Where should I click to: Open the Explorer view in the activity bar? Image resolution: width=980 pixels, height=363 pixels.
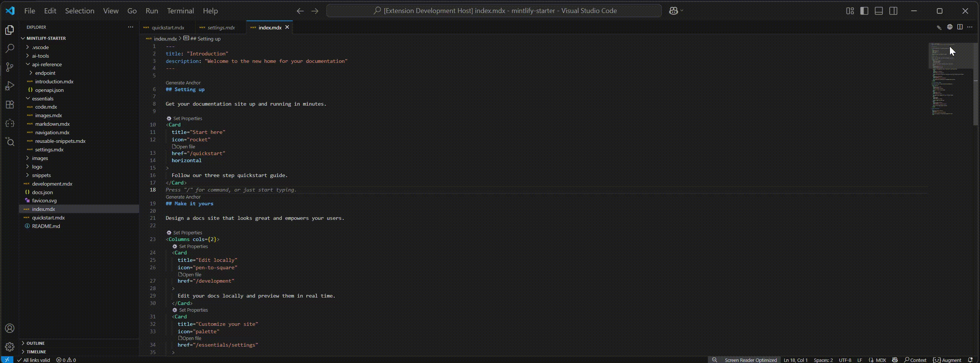10,30
